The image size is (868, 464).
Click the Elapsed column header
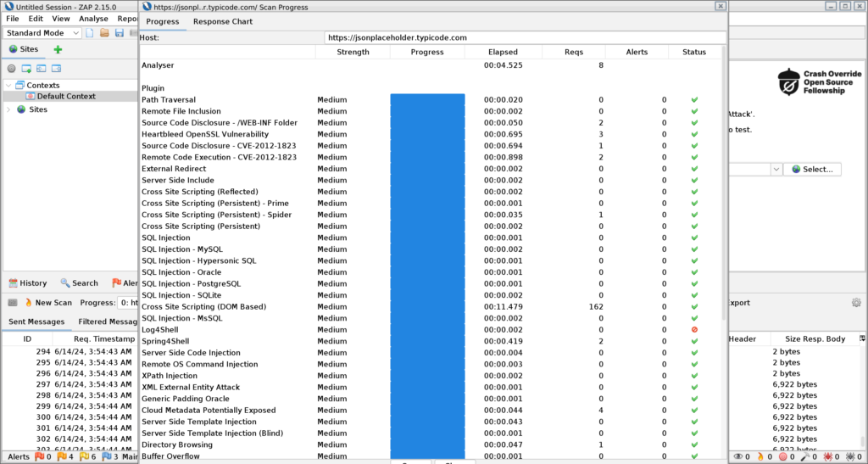[503, 52]
